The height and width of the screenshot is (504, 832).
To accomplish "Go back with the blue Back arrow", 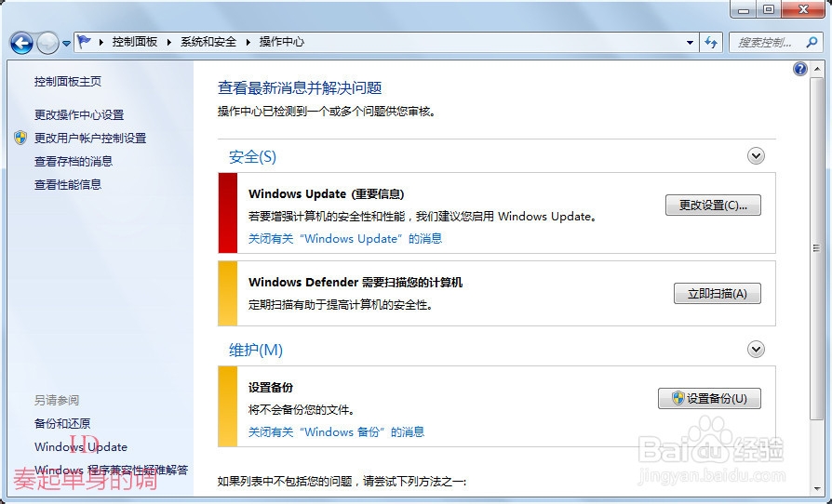I will pos(21,43).
